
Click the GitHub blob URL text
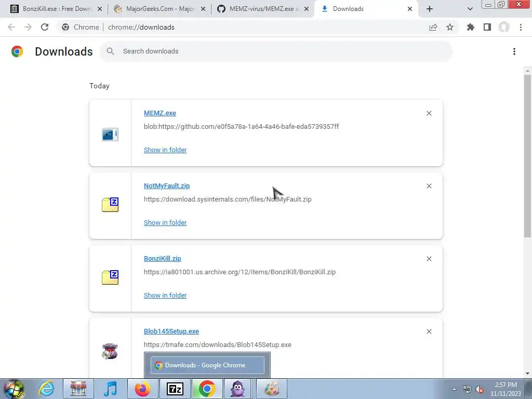[241, 127]
